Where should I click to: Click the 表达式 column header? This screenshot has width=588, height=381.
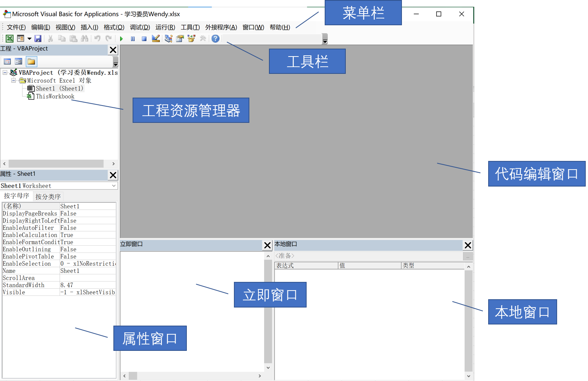[306, 266]
